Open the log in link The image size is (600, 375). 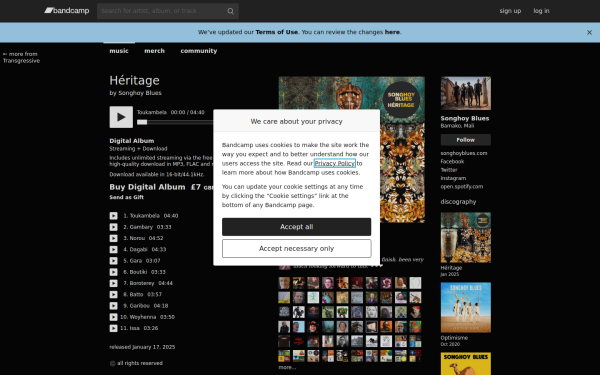541,11
